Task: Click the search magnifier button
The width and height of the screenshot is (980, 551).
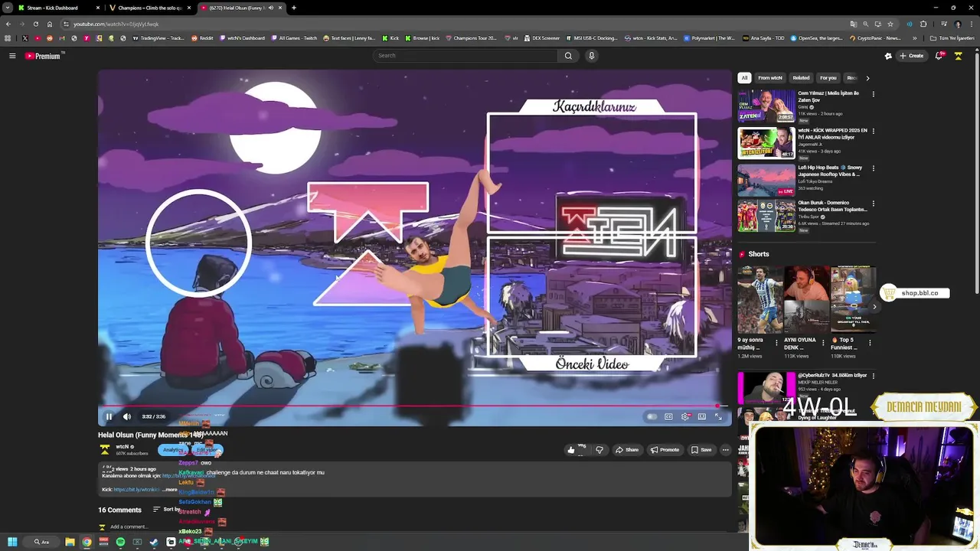Action: [x=568, y=56]
